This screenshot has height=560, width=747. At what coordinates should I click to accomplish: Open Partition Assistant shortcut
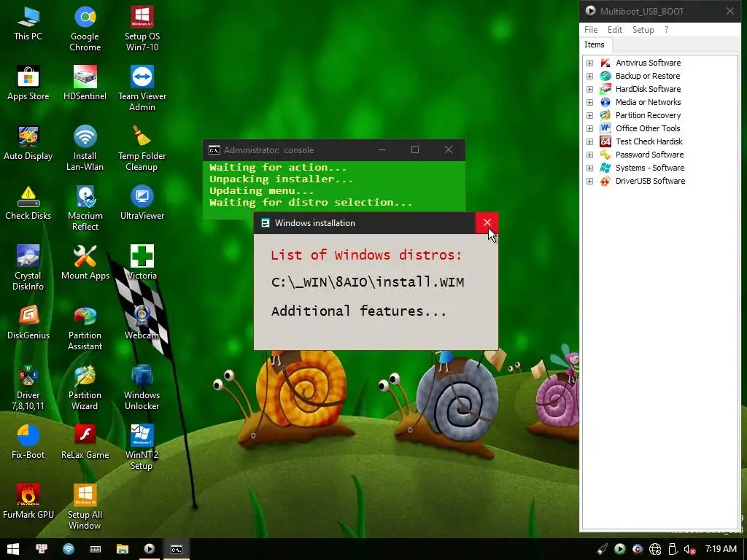tap(85, 328)
